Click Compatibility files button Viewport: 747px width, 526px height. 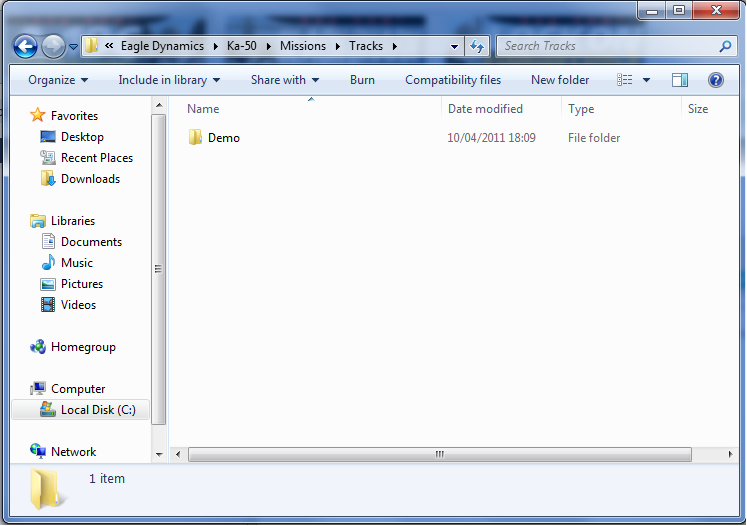tap(453, 80)
